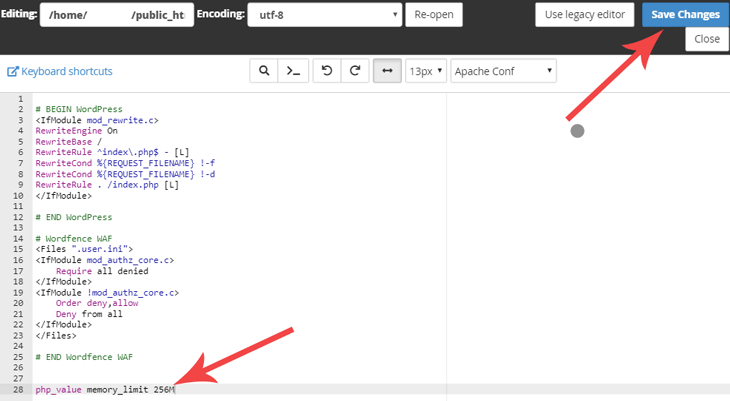Click the RewriteEngine On line
The width and height of the screenshot is (730, 401).
[76, 131]
